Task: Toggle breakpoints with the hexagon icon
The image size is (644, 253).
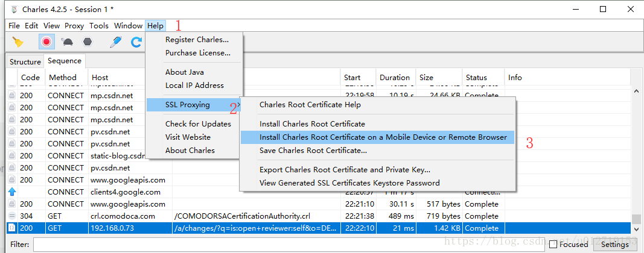Action: point(88,42)
